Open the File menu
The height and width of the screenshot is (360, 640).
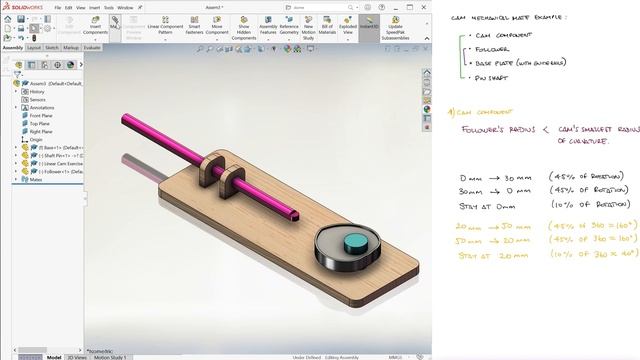pyautogui.click(x=58, y=7)
